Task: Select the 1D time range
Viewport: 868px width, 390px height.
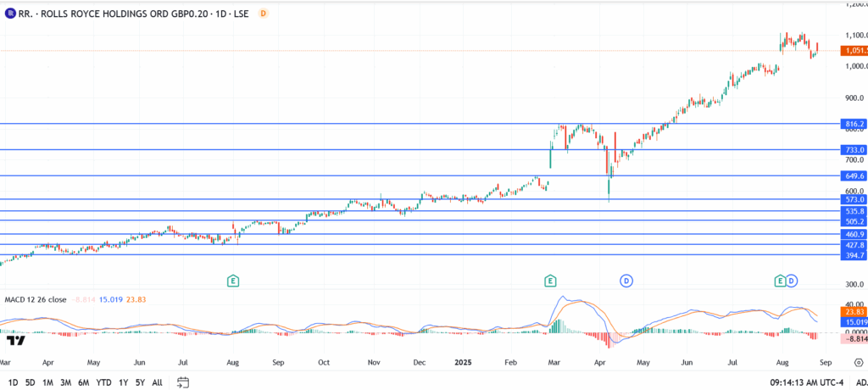Action: point(14,382)
